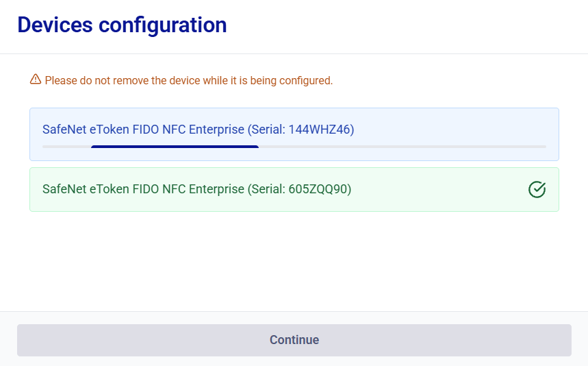Click empty area below the device list

(294, 261)
